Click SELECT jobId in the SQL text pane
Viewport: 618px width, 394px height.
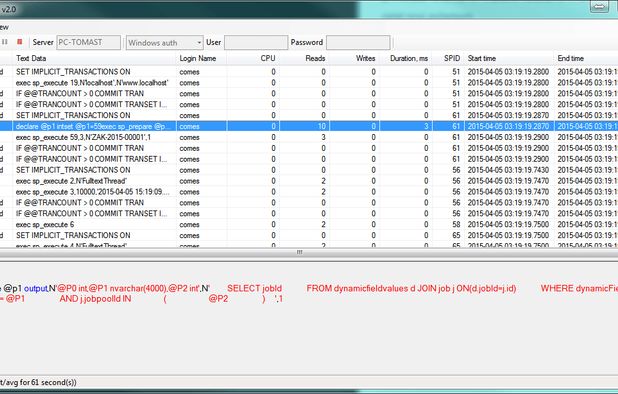pyautogui.click(x=254, y=288)
